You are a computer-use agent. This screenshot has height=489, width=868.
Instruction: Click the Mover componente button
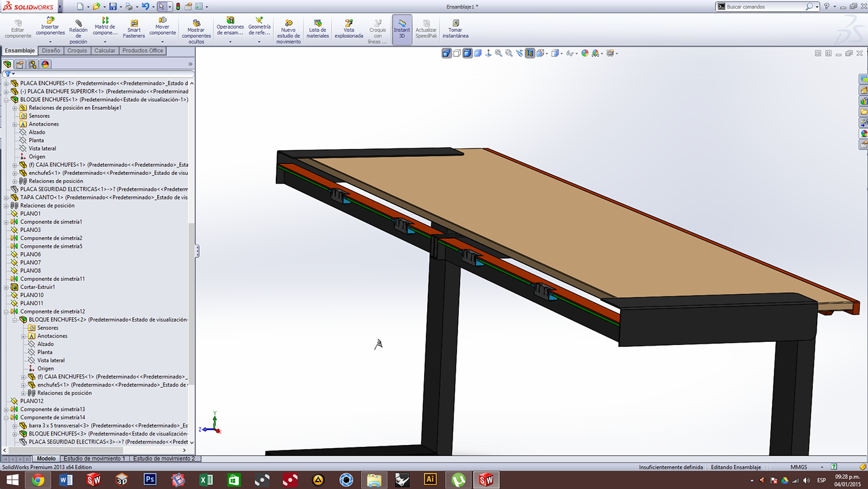(162, 26)
